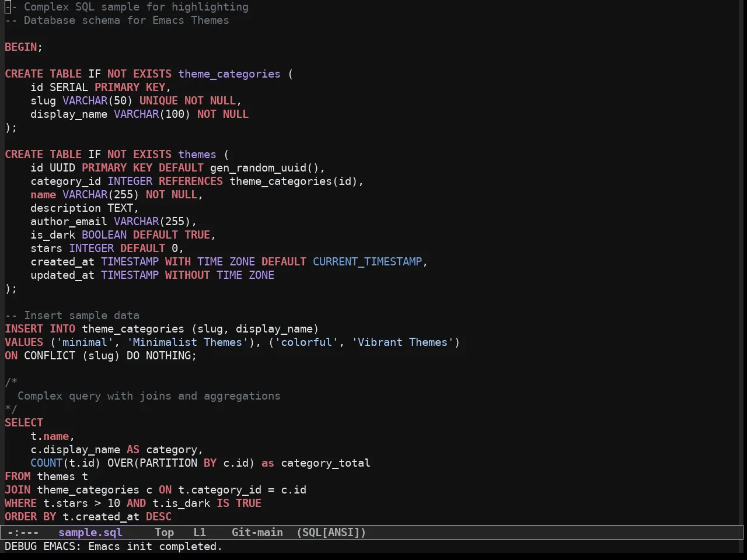The height and width of the screenshot is (560, 747).
Task: Click CURRENT_TIMESTAMP on created_at line
Action: (368, 262)
